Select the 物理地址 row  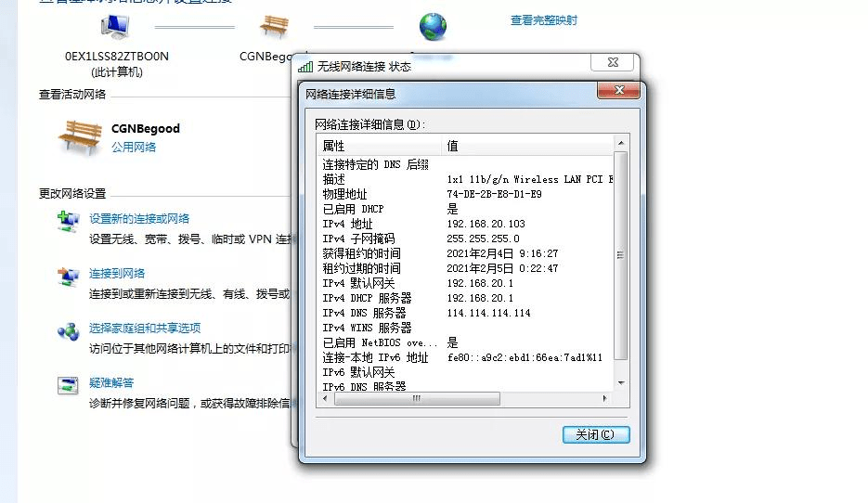(x=466, y=194)
